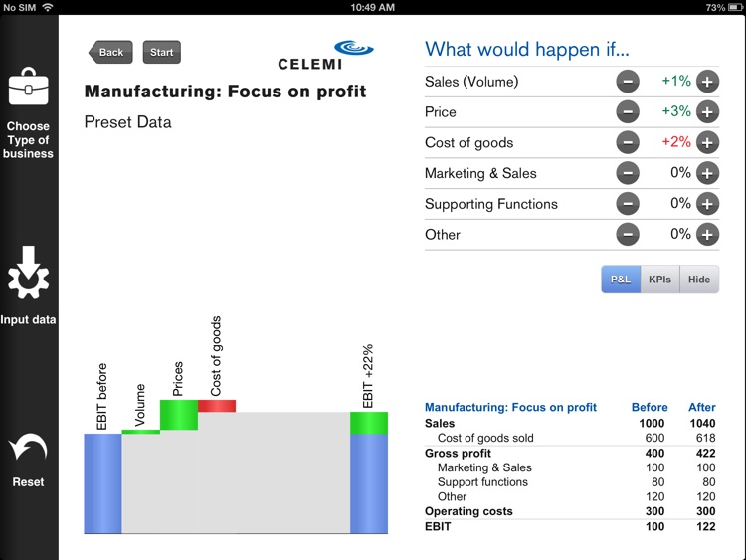This screenshot has width=746, height=560.
Task: Increase Sales (Volume) with plus button
Action: [707, 82]
